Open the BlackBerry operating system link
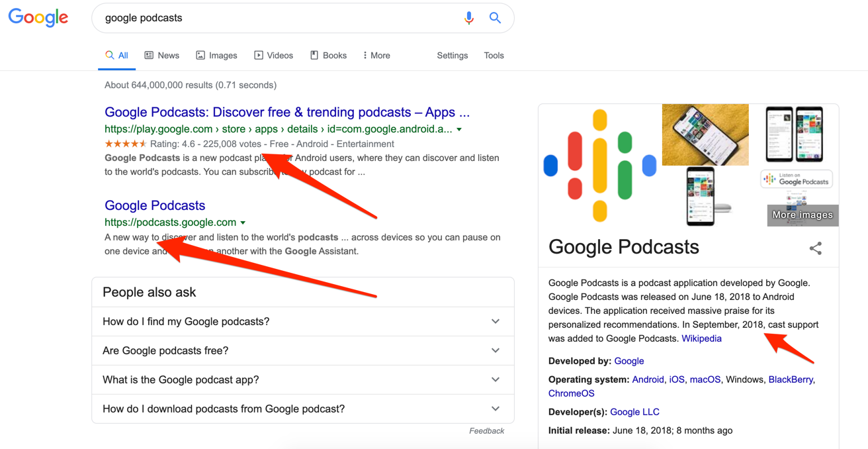 coord(791,379)
